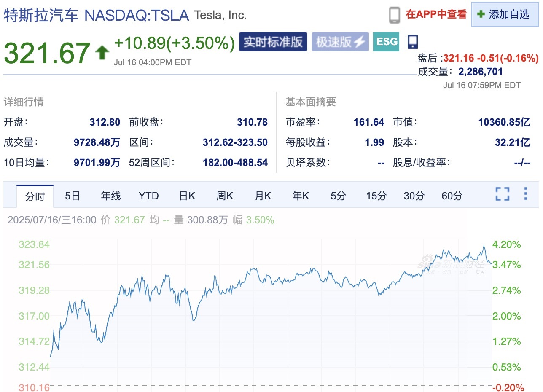Select the 月K chart tab
Image resolution: width=543 pixels, height=392 pixels.
(x=263, y=196)
